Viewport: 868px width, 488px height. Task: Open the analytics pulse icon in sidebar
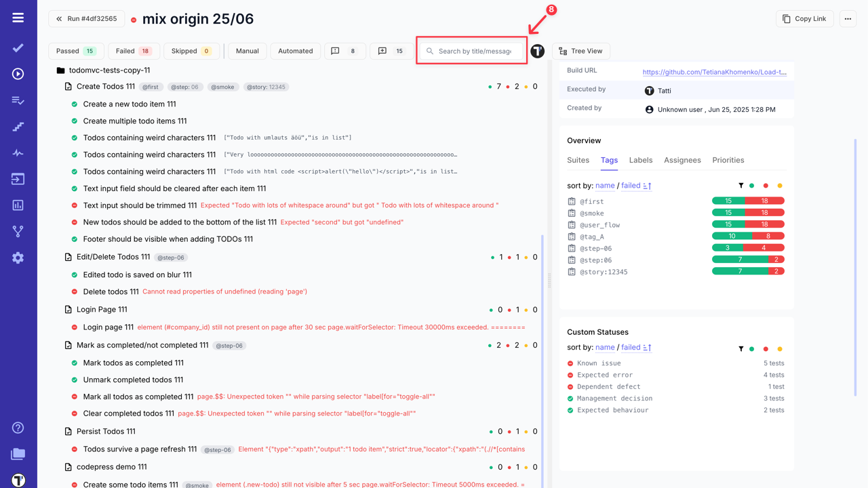(18, 152)
